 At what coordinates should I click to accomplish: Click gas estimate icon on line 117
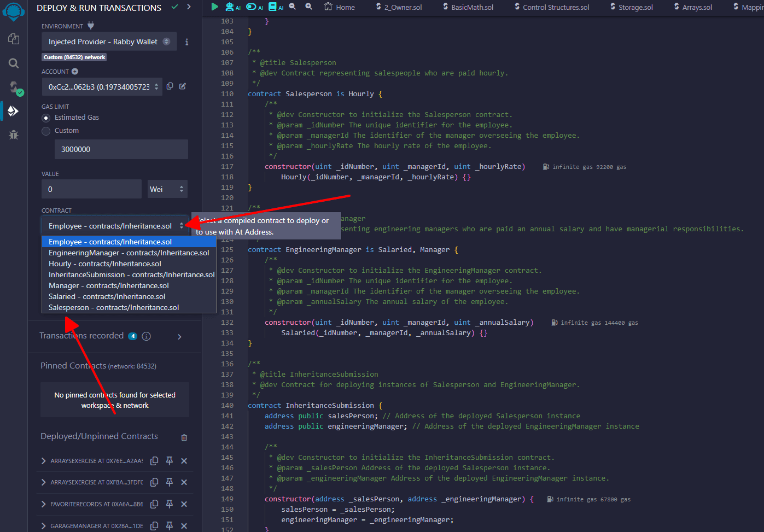pos(546,167)
